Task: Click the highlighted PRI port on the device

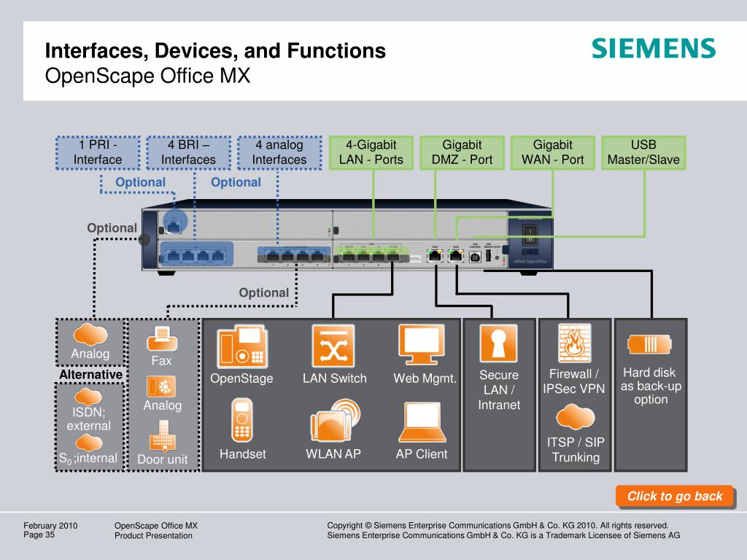Action: pyautogui.click(x=174, y=223)
